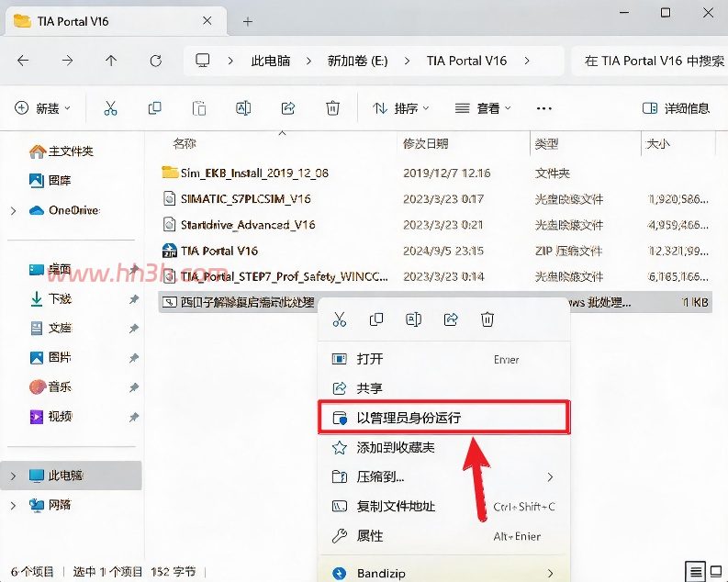This screenshot has width=728, height=582.
Task: Click the Paste icon in the toolbar
Action: click(198, 108)
